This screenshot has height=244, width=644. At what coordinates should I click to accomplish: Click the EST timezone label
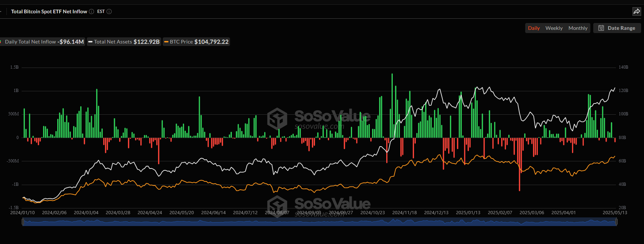(101, 11)
